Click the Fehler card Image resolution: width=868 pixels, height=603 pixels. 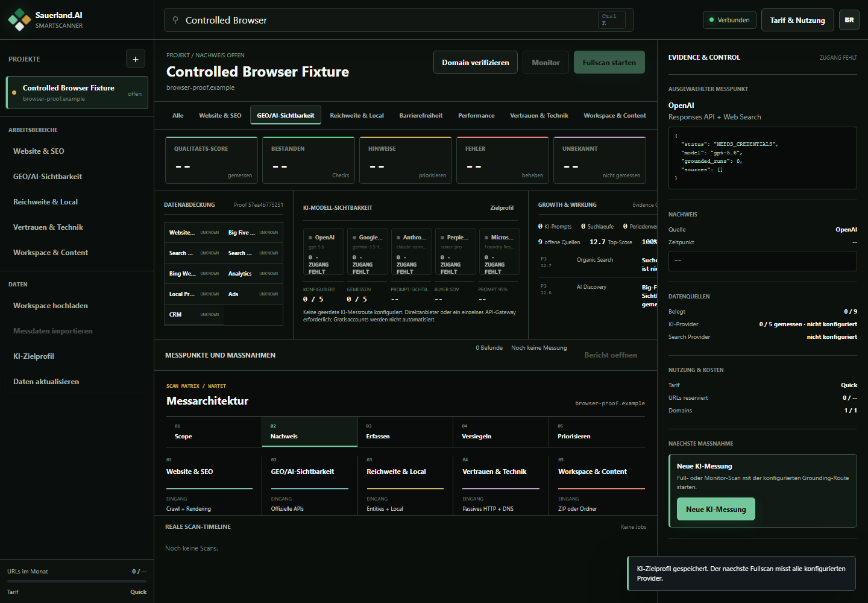coord(503,160)
